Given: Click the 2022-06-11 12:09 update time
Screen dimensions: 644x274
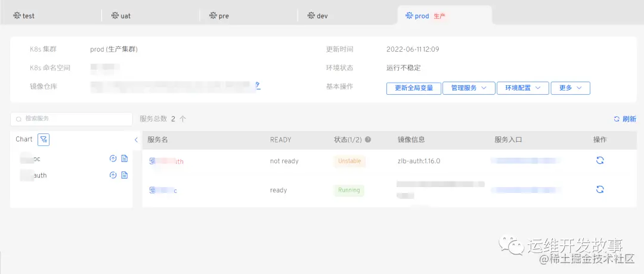Looking at the screenshot, I should tap(413, 49).
